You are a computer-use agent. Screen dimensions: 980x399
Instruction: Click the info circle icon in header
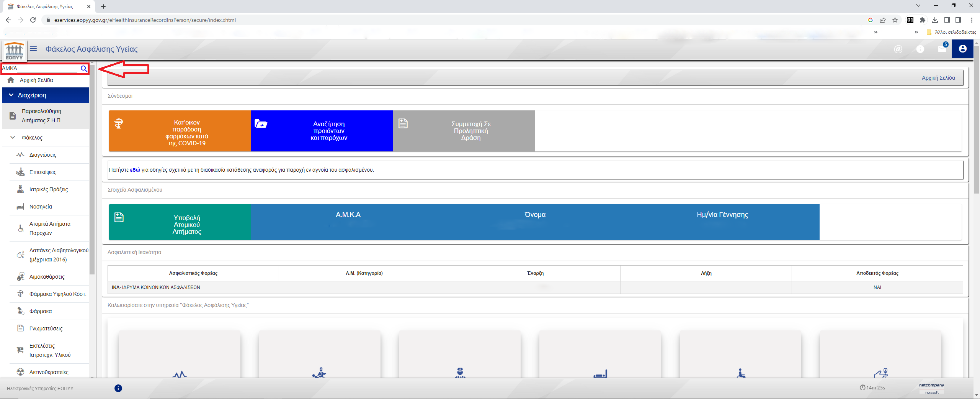920,49
